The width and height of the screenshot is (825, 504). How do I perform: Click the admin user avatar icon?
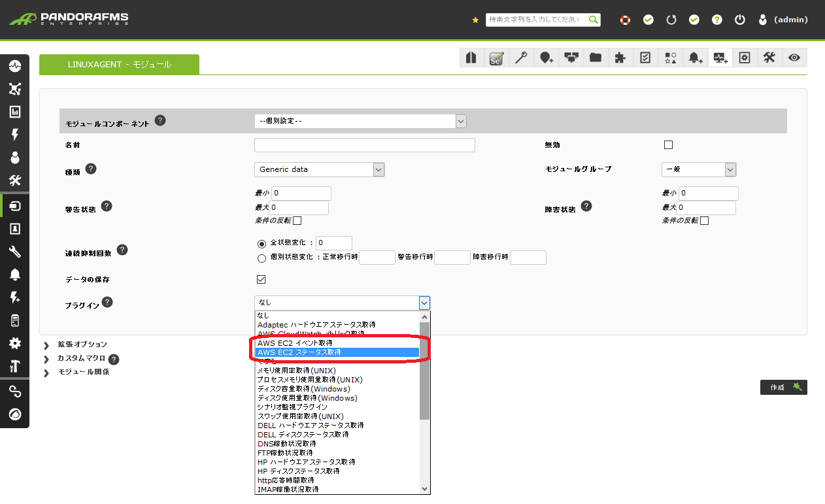pos(762,20)
